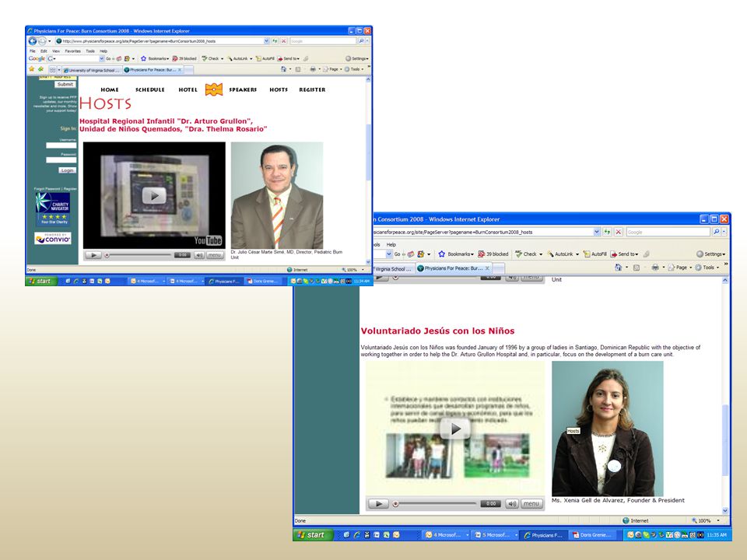The height and width of the screenshot is (560, 747).
Task: Switch to 'University of Virginia School' tab in the top-left window
Action: click(x=92, y=70)
